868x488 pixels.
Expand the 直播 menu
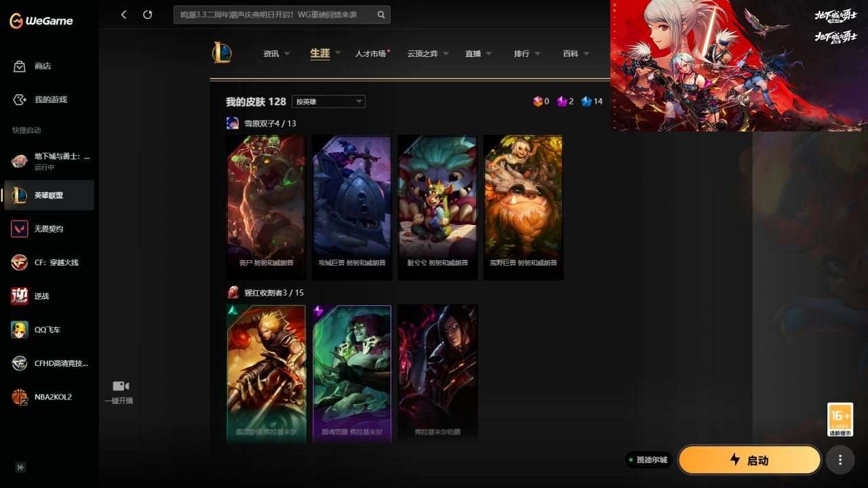point(478,54)
